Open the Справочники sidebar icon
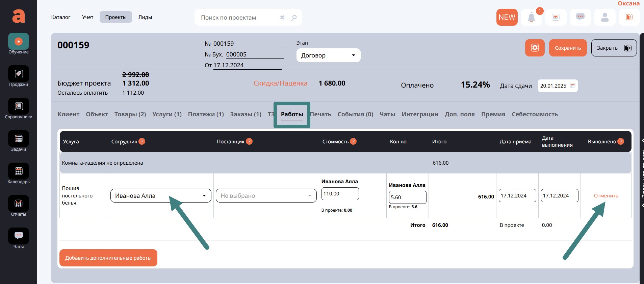The image size is (644, 284). (x=19, y=106)
